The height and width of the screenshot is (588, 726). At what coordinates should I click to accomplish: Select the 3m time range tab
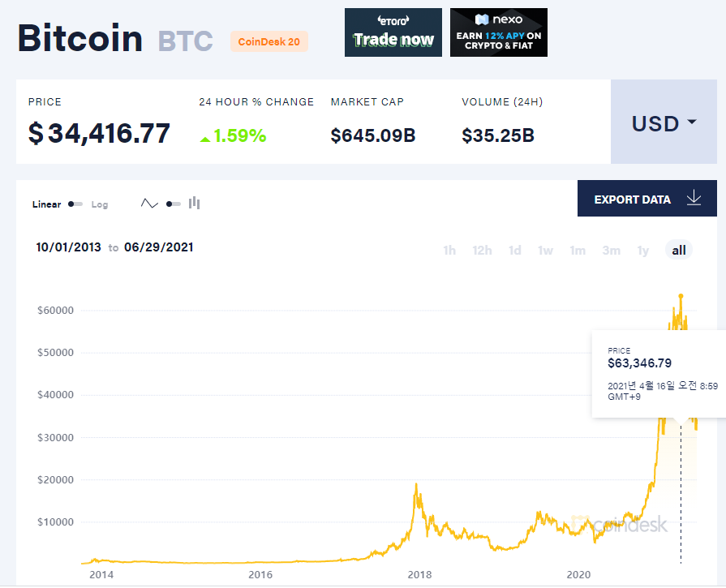click(x=611, y=251)
